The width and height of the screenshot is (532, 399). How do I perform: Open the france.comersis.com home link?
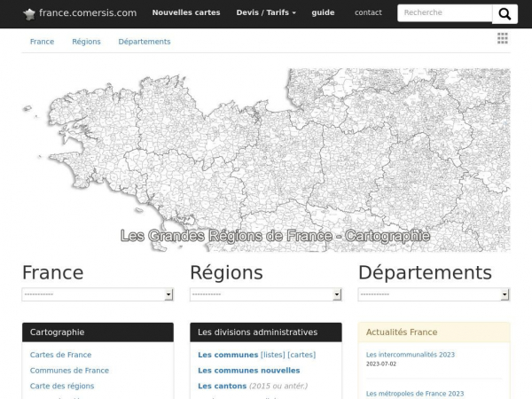[88, 13]
